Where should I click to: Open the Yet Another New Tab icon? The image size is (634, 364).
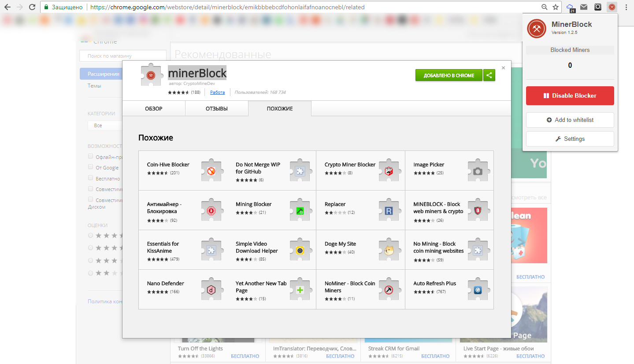pos(301,290)
